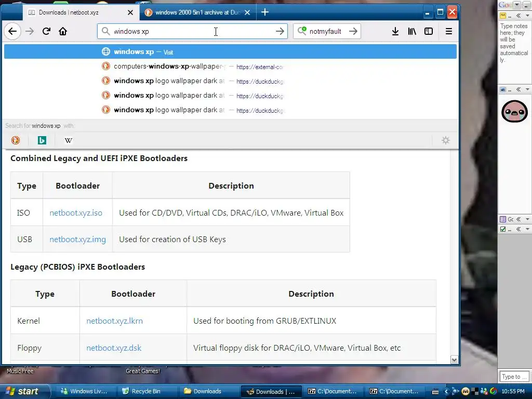The width and height of the screenshot is (532, 399).
Task: Click the green checkmark to-do gadget icon
Action: 503,229
